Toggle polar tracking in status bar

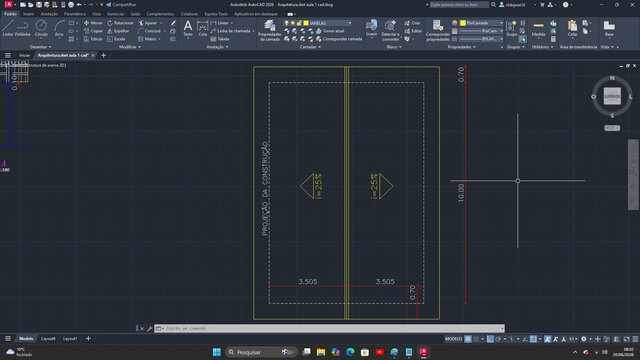tap(498, 339)
